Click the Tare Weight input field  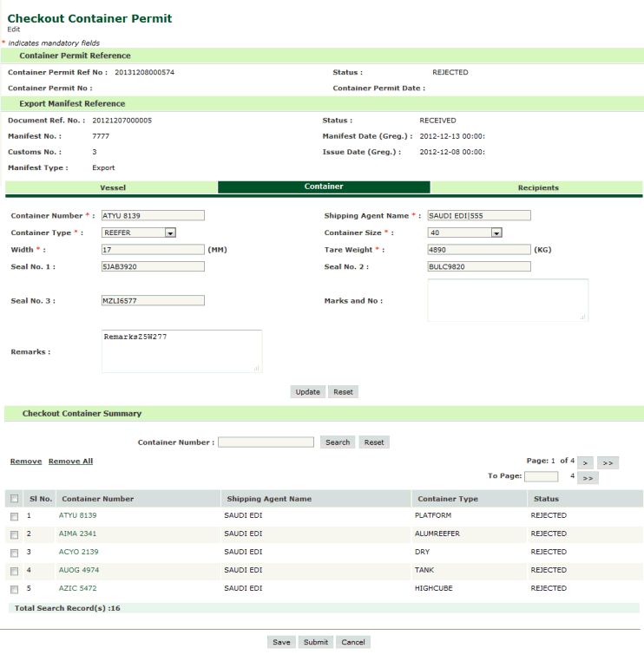(x=478, y=250)
